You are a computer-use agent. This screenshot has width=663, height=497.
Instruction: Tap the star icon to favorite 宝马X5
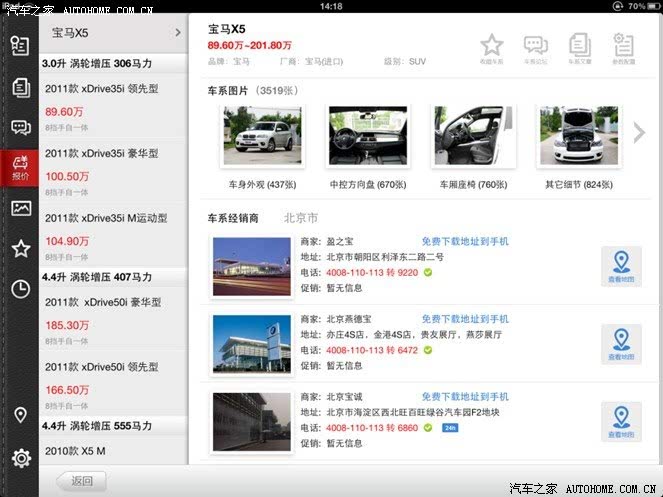coord(491,49)
